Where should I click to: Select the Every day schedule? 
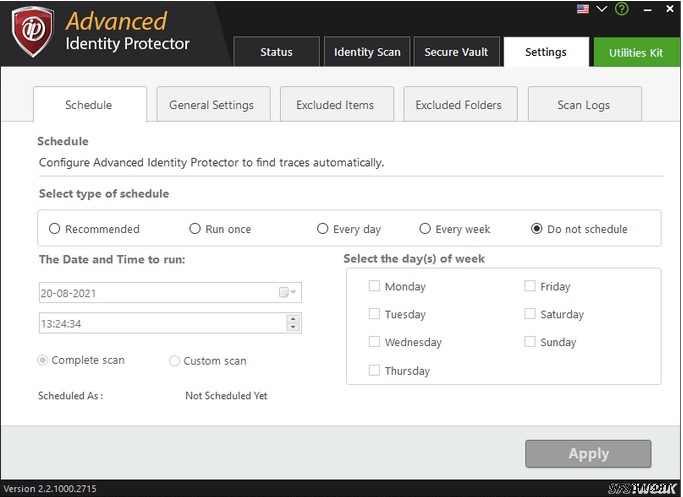click(322, 229)
